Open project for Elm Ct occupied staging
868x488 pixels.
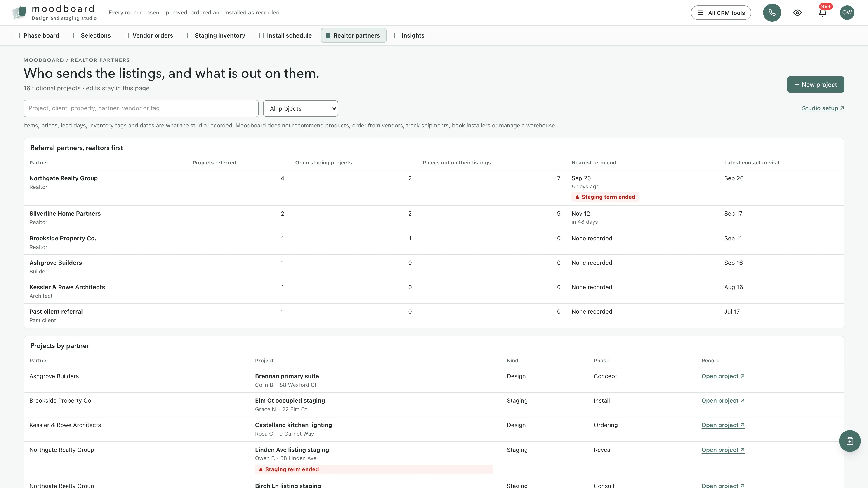pos(723,400)
